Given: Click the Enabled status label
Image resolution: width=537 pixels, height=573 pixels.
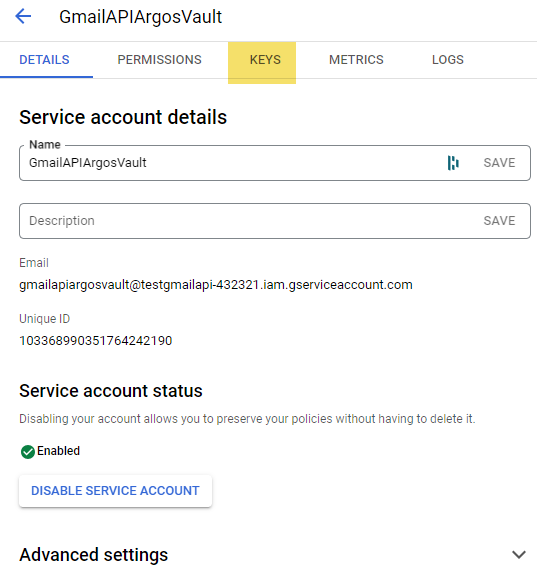Looking at the screenshot, I should click(58, 451).
